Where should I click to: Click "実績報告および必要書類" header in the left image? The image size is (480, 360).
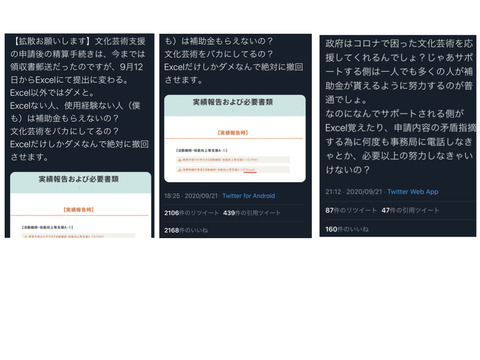pos(79,179)
